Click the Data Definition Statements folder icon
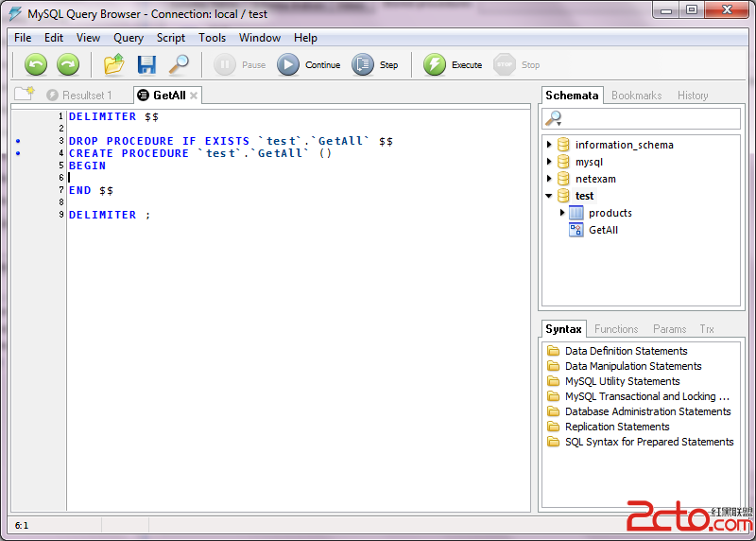Viewport: 756px width, 541px height. point(554,351)
